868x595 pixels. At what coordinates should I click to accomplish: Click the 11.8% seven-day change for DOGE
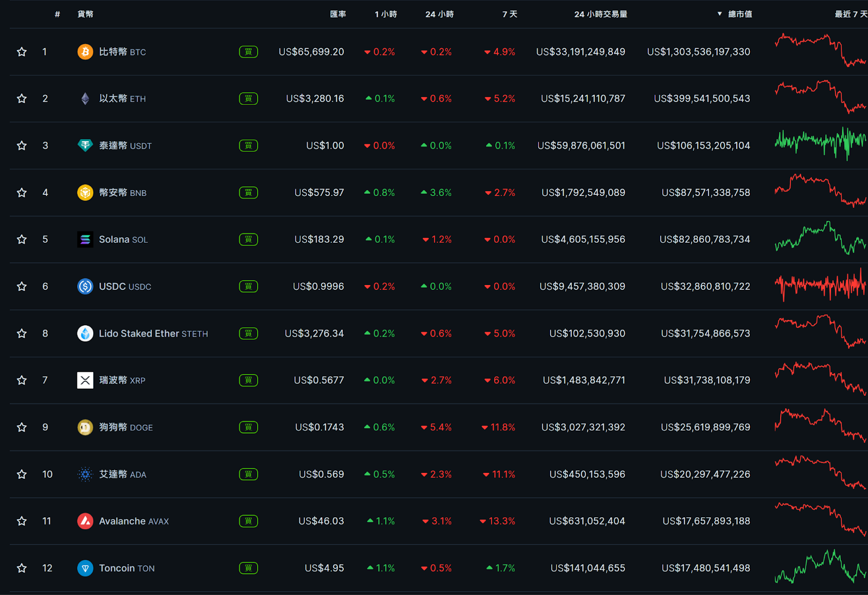pyautogui.click(x=499, y=427)
